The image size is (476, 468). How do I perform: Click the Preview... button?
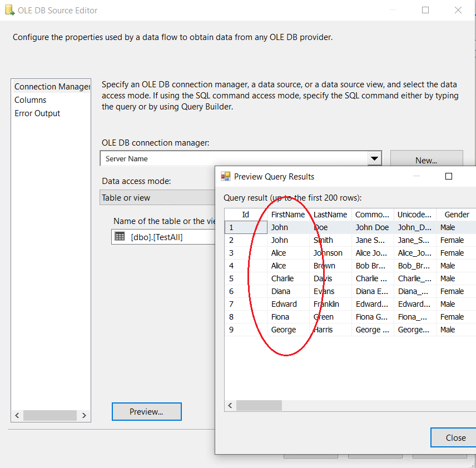click(x=146, y=412)
